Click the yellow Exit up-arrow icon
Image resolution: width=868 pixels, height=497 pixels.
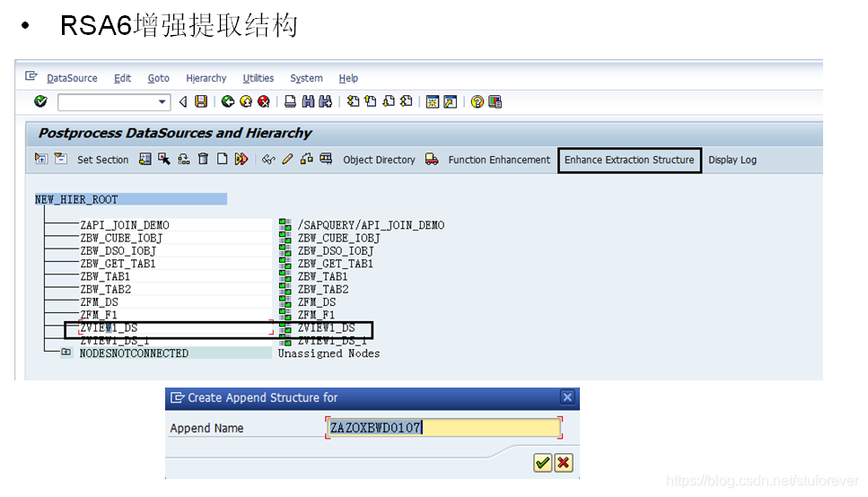[246, 101]
